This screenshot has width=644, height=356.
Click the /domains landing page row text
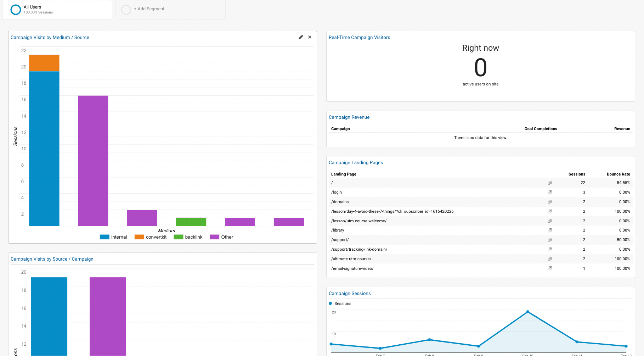click(x=340, y=202)
